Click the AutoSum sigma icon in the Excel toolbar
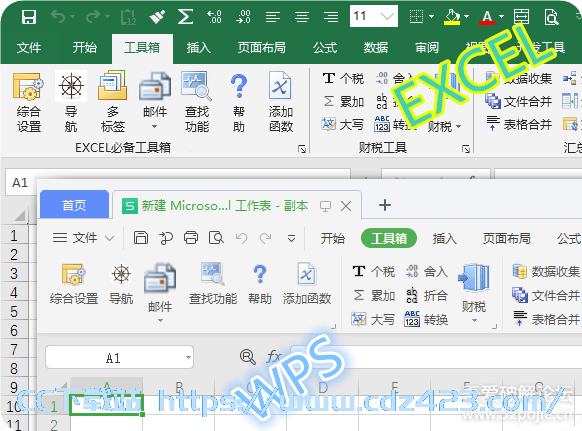This screenshot has height=431, width=582. (185, 17)
